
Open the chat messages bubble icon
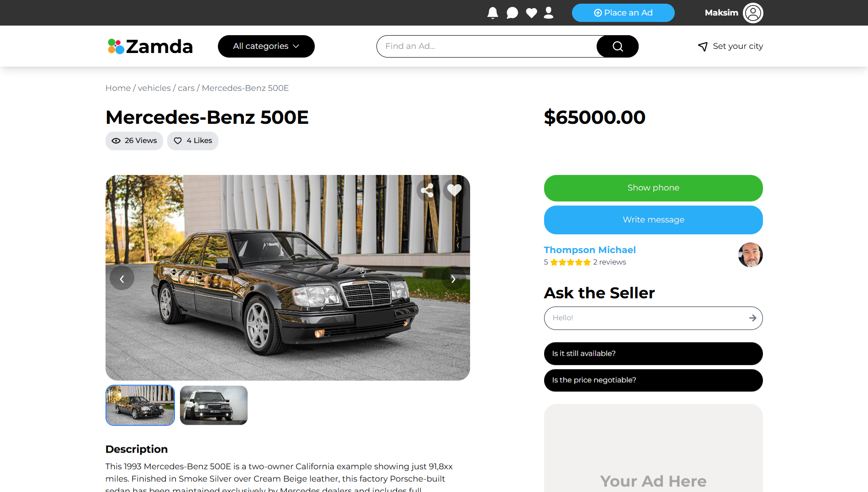[512, 13]
